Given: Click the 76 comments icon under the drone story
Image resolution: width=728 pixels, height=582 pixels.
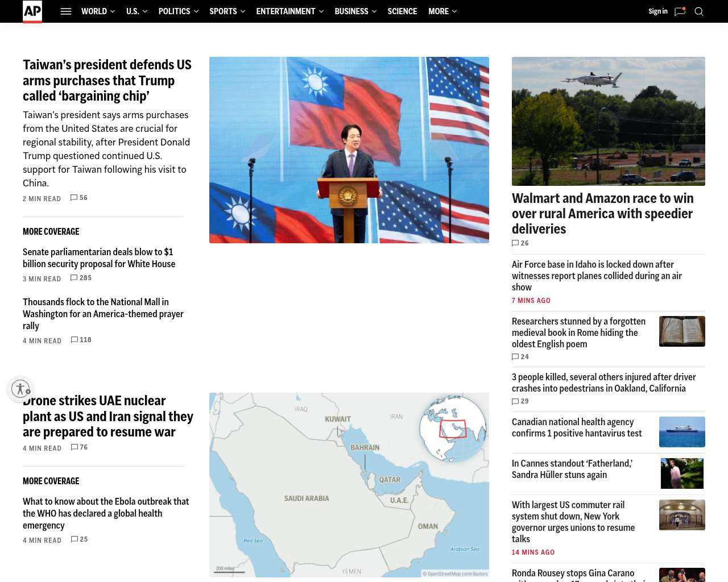Looking at the screenshot, I should (75, 447).
